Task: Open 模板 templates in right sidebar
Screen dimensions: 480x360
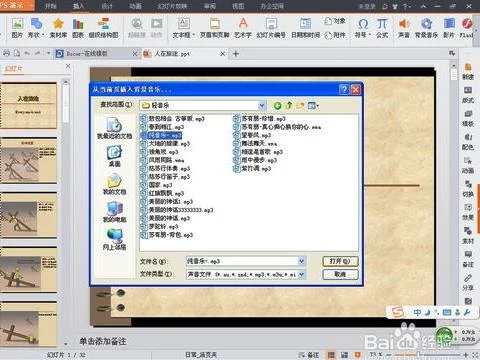Action: 468,118
